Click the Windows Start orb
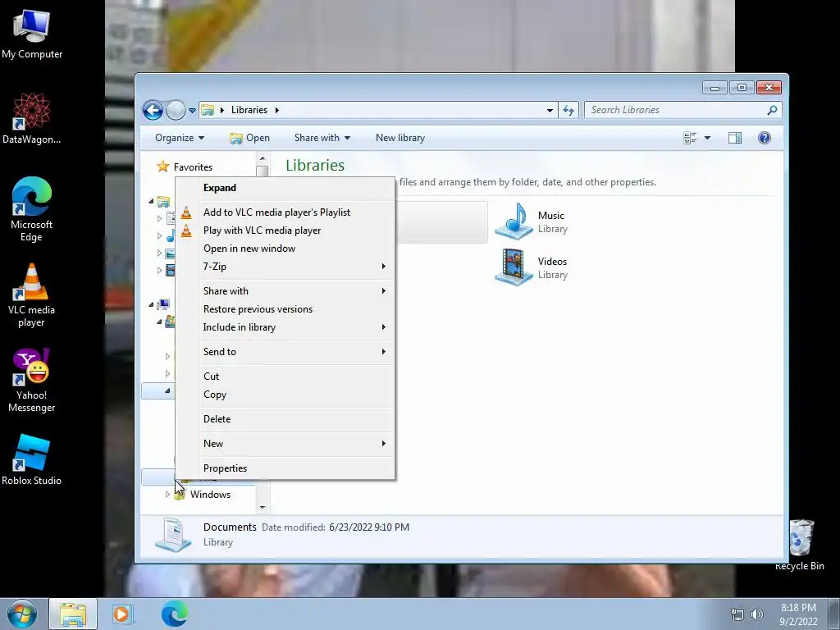Image resolution: width=840 pixels, height=630 pixels. pos(22,614)
